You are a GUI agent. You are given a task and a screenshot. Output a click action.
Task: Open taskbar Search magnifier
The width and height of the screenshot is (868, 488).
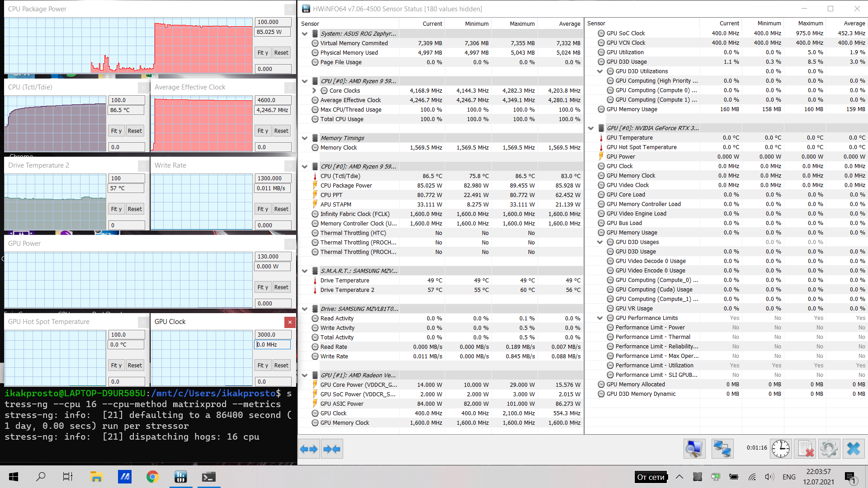click(41, 477)
